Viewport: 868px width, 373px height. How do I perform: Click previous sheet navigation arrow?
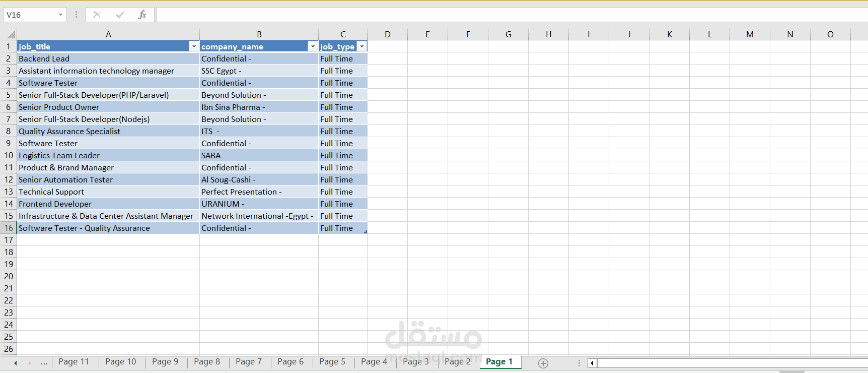(x=16, y=363)
